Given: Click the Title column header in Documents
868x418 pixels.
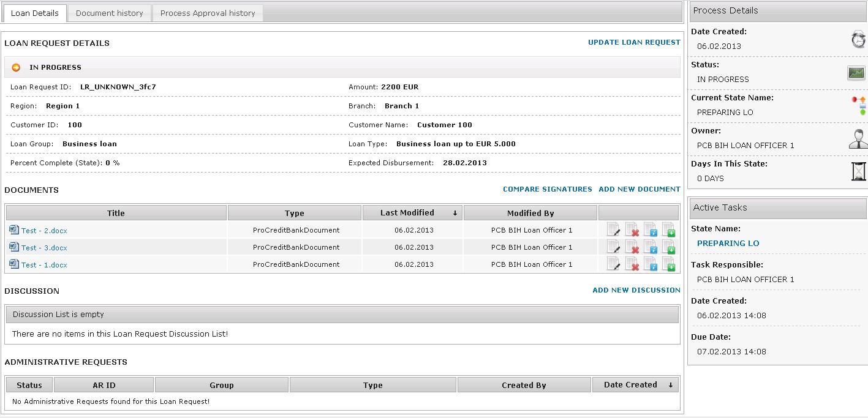Looking at the screenshot, I should point(116,213).
